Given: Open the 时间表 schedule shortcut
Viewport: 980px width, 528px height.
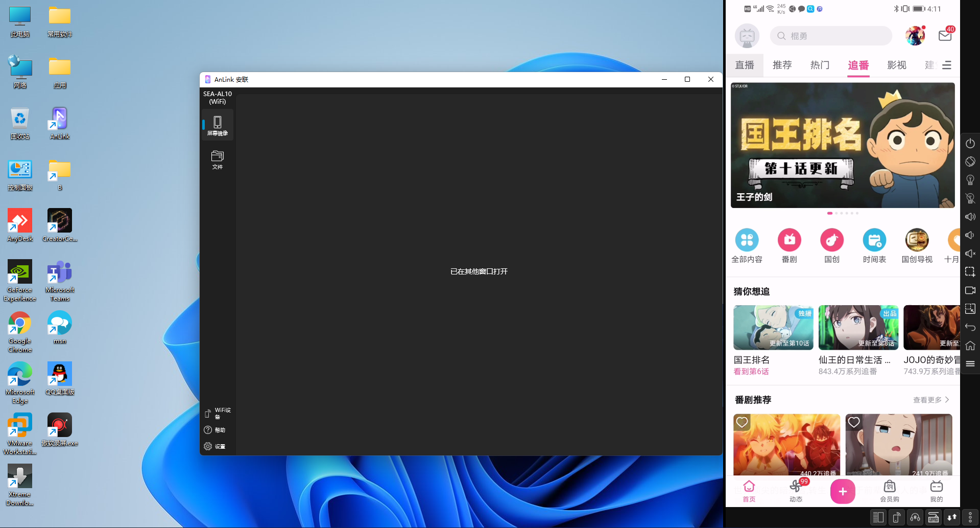Looking at the screenshot, I should [x=874, y=245].
